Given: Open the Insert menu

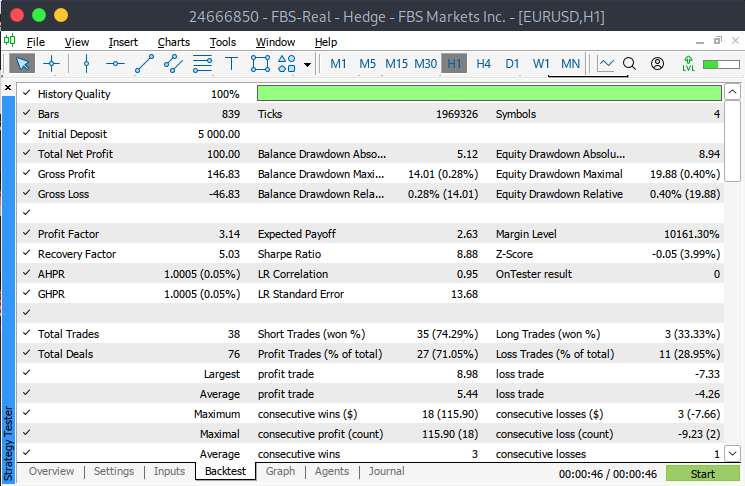Looking at the screenshot, I should pyautogui.click(x=123, y=42).
